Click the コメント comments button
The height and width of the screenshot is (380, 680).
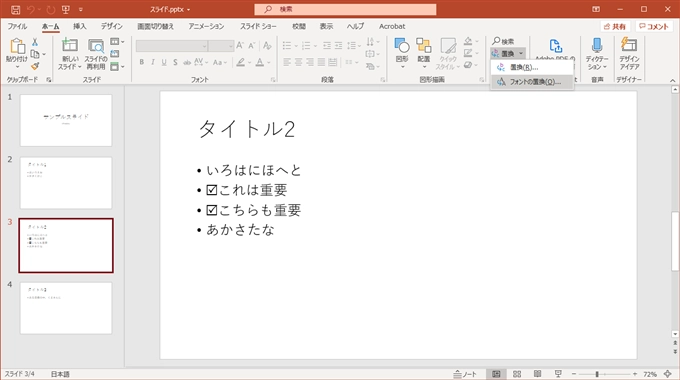(654, 26)
